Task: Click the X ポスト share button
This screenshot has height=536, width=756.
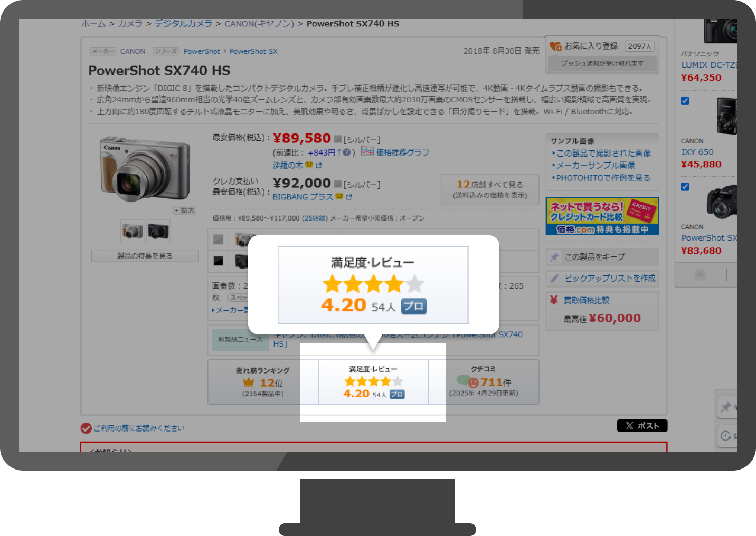Action: point(642,426)
